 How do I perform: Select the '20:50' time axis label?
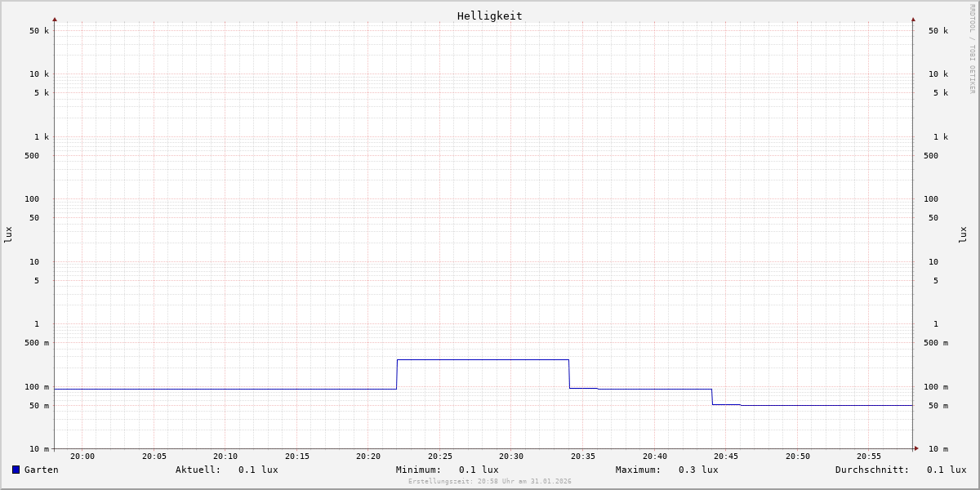(798, 457)
